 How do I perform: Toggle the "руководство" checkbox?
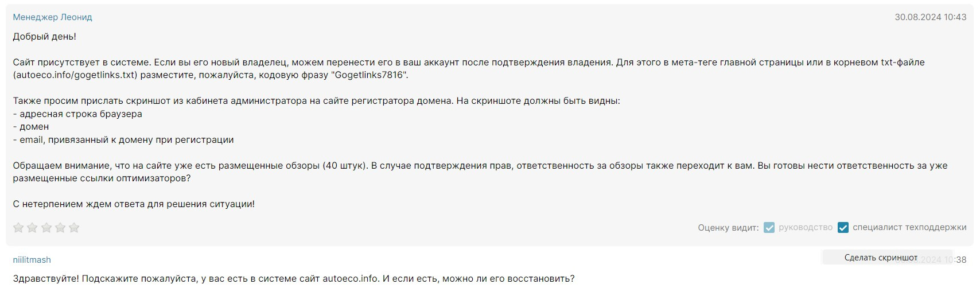(x=769, y=228)
